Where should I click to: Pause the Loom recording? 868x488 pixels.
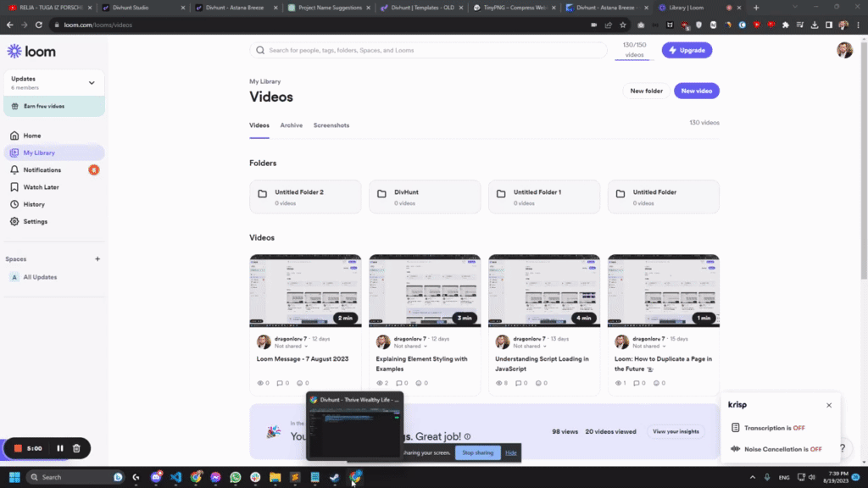pyautogui.click(x=60, y=448)
